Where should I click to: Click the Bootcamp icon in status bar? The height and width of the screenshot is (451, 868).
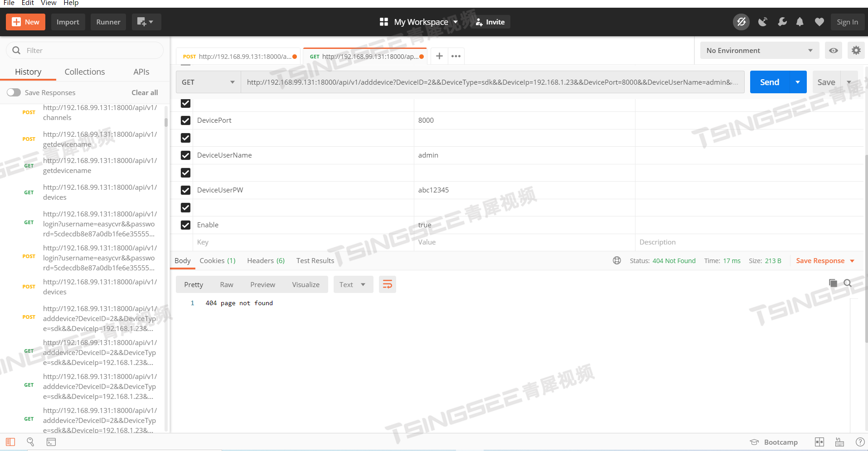pos(754,442)
